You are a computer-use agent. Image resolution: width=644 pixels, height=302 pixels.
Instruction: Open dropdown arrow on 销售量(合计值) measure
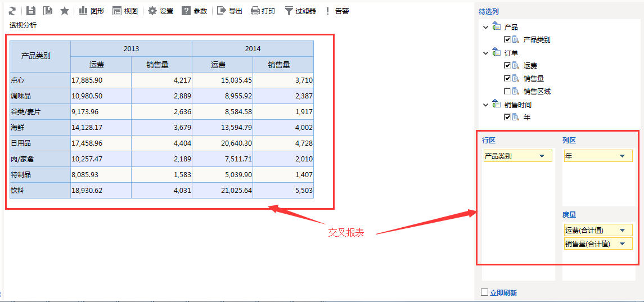622,244
